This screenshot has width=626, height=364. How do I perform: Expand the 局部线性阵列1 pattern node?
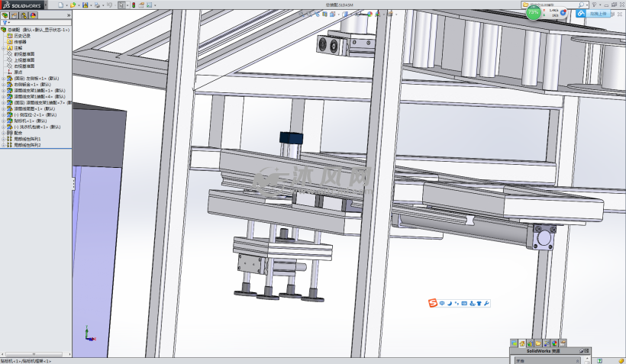coord(3,139)
